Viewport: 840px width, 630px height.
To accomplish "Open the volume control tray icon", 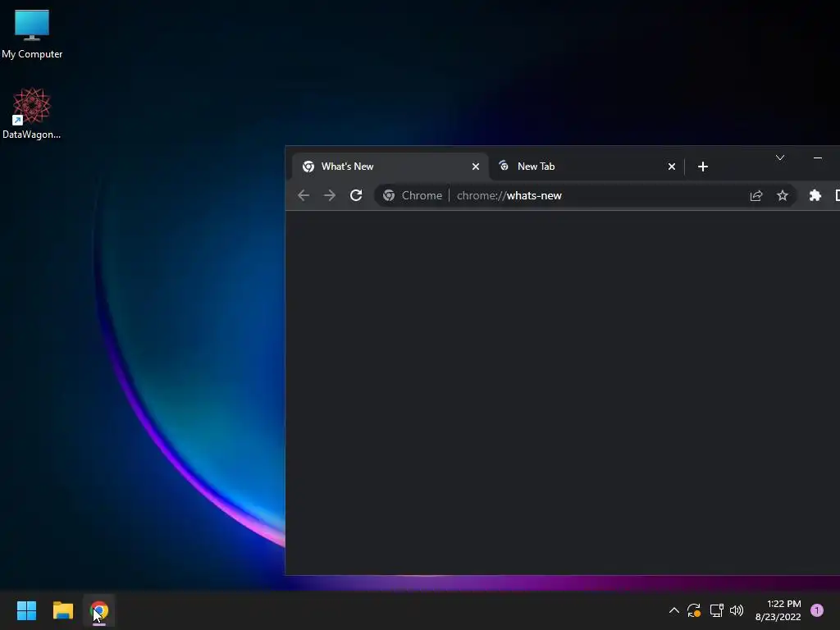I will pyautogui.click(x=737, y=610).
